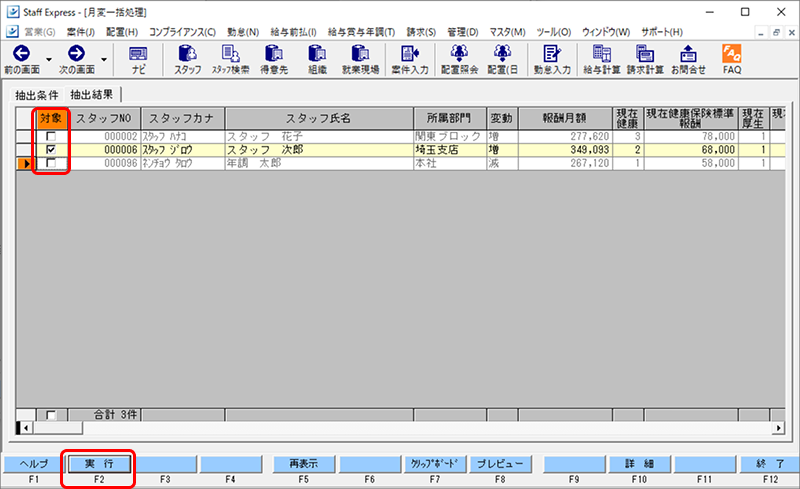800x489 pixels.
Task: Toggle the select-all checkbox beside 合計 3件
Action: point(51,415)
